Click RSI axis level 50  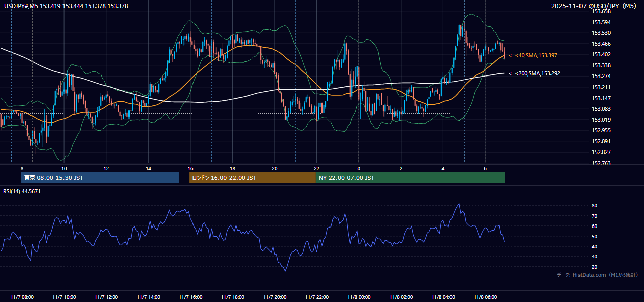595,236
